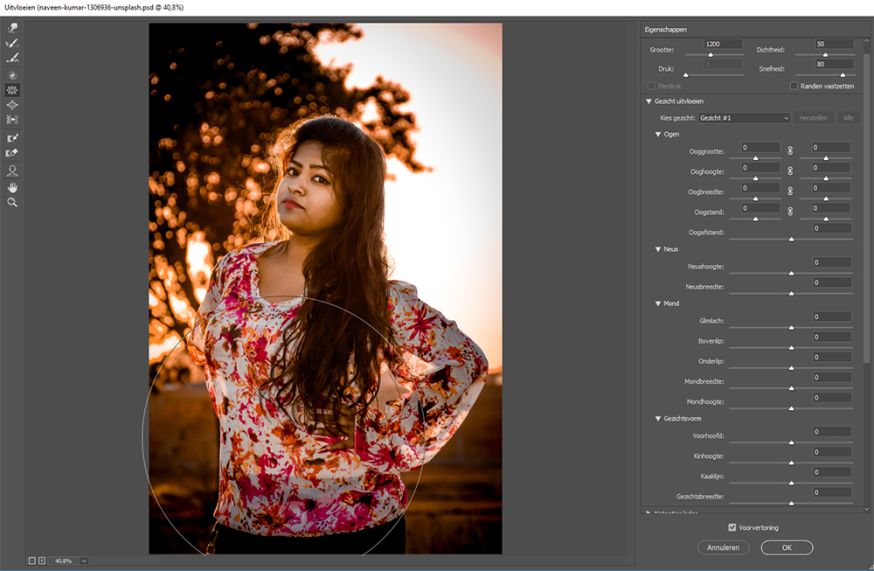This screenshot has width=874, height=571.
Task: Pick the Twirl Clockwise tool
Action: click(13, 75)
